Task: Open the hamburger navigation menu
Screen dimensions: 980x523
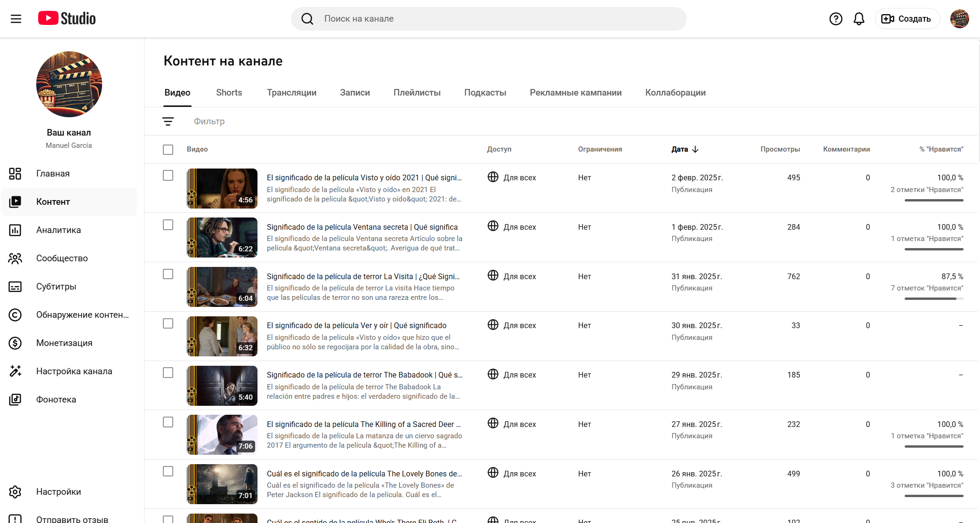Action: (x=16, y=19)
